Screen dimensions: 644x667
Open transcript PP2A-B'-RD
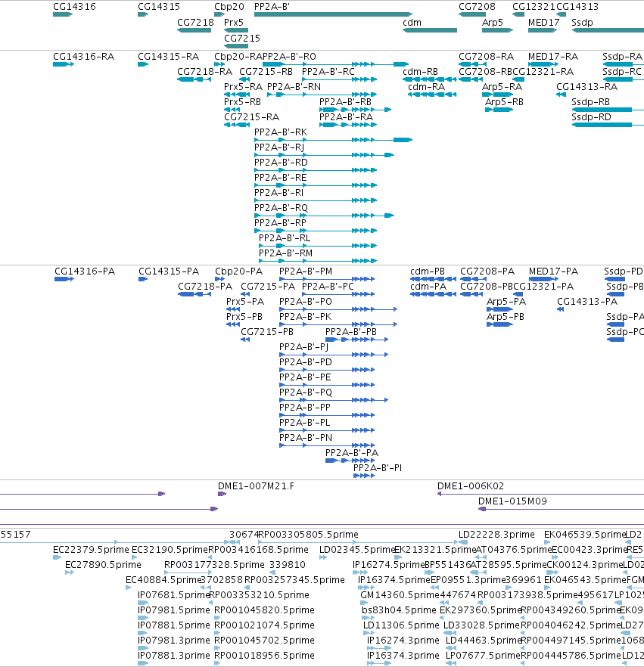pyautogui.click(x=316, y=170)
